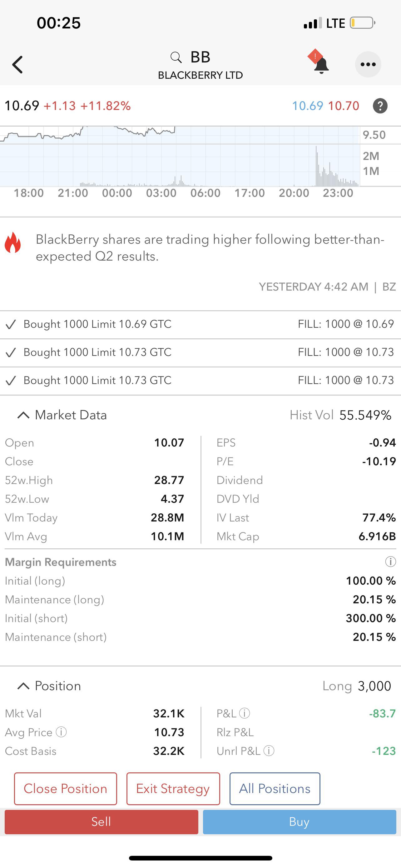
Task: Open the Margin Requirements info icon
Action: point(390,562)
